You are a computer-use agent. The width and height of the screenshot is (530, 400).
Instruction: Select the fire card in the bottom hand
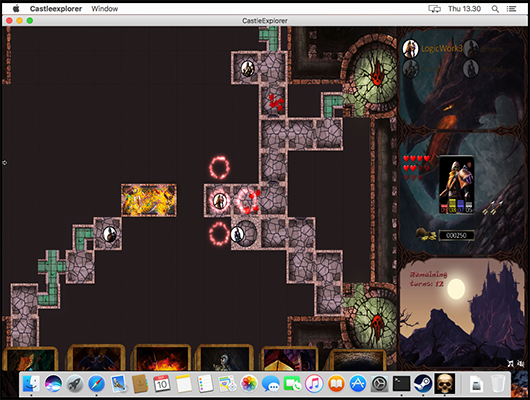[162, 358]
